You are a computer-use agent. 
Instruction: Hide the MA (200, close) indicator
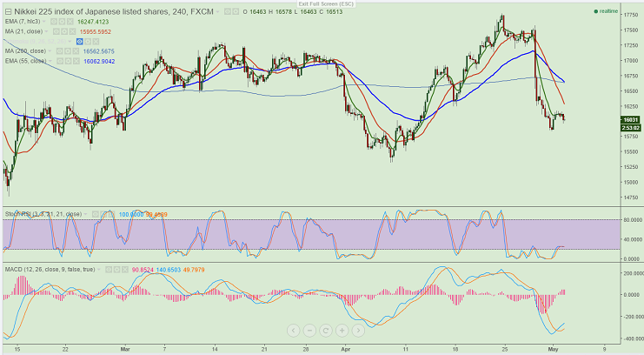pos(60,51)
